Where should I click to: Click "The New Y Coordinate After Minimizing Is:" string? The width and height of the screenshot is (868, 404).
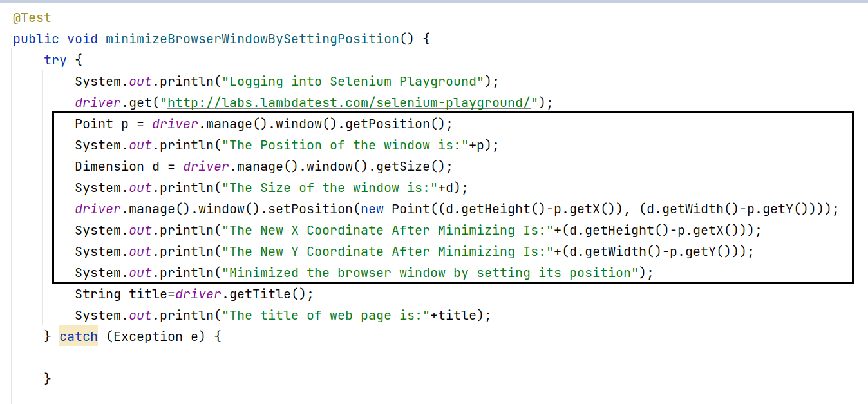[388, 251]
